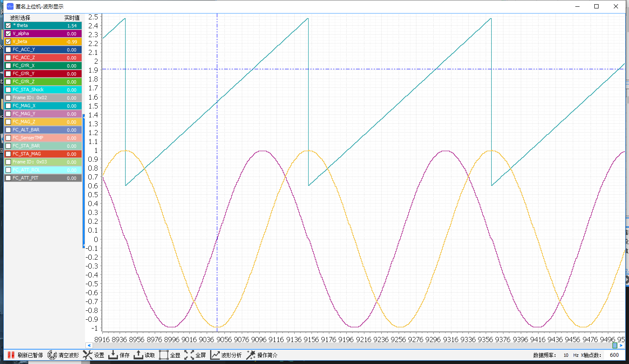The width and height of the screenshot is (629, 364).
Task: Enable the FC_ACC_Y checkbox
Action: click(8, 49)
